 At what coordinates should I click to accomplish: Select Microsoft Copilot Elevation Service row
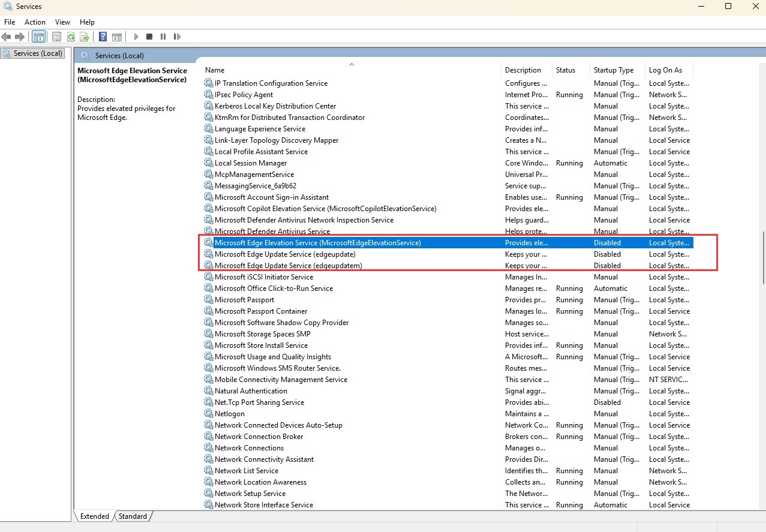pos(448,209)
